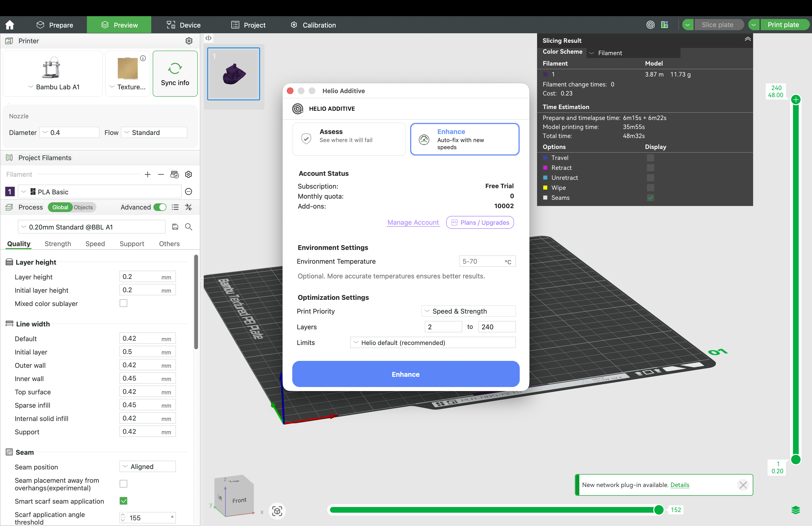Open the Calibration tab

[313, 25]
